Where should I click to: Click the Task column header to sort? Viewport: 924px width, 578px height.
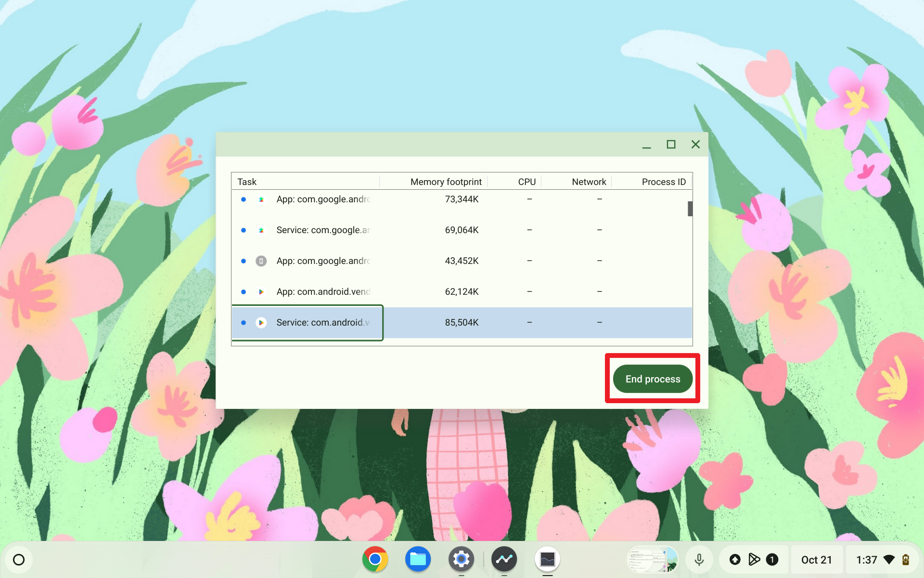247,181
